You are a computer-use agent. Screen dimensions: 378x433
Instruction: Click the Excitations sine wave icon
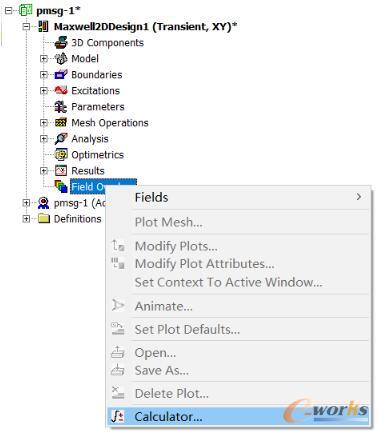[x=61, y=90]
